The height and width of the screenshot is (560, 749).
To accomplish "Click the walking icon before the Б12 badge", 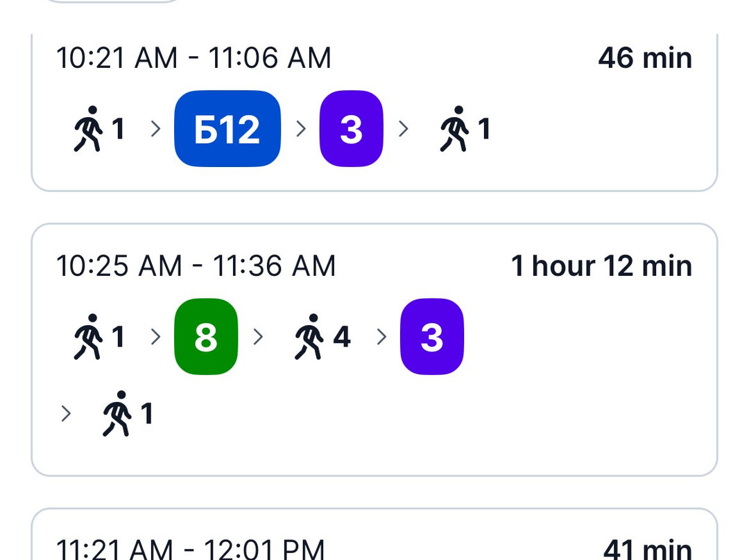I will (x=88, y=129).
